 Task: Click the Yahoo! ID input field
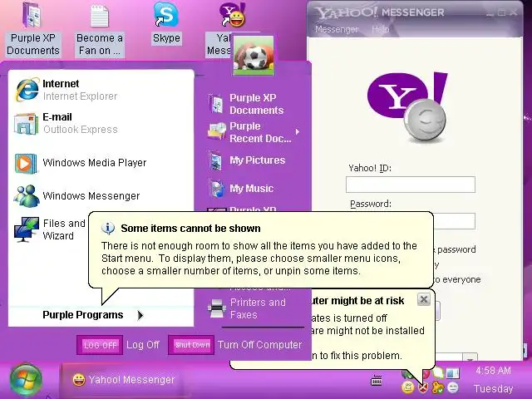411,185
